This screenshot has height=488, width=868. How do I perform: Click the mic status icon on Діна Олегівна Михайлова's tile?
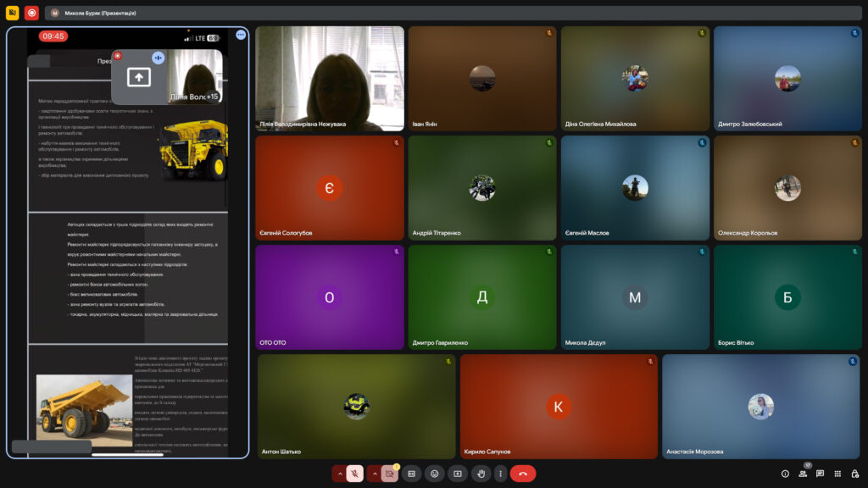point(702,33)
